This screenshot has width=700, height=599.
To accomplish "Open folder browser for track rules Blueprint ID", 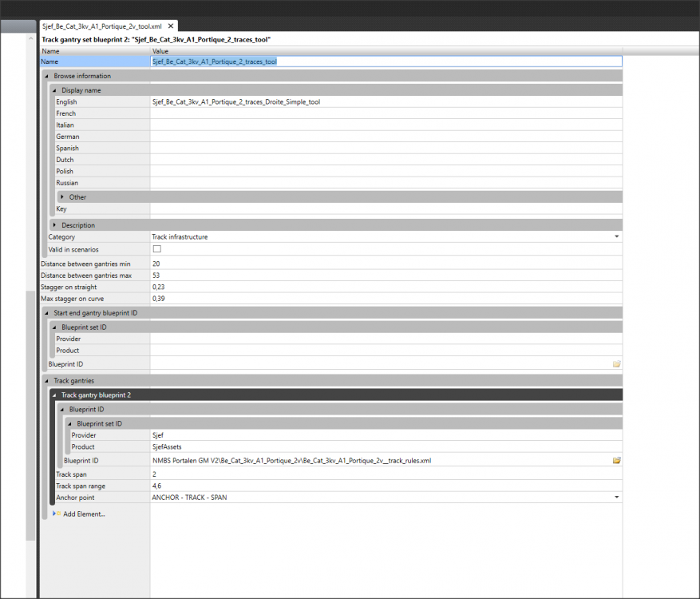I will (x=616, y=461).
